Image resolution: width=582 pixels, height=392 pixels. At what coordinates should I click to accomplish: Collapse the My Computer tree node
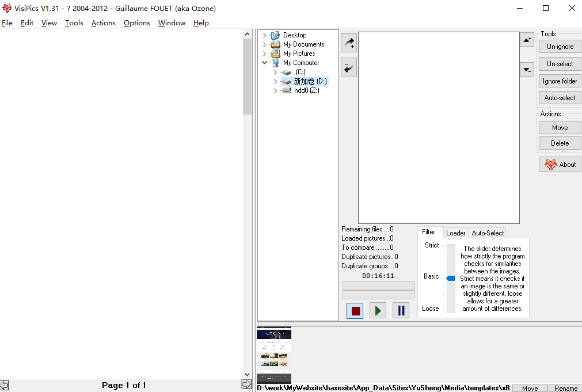click(x=265, y=63)
